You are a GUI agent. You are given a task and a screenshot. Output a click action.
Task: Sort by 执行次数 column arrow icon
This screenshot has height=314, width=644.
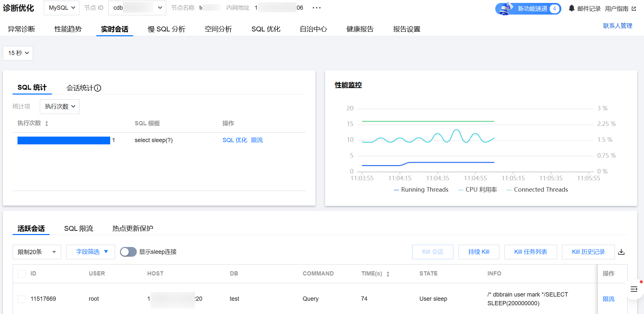tap(47, 123)
